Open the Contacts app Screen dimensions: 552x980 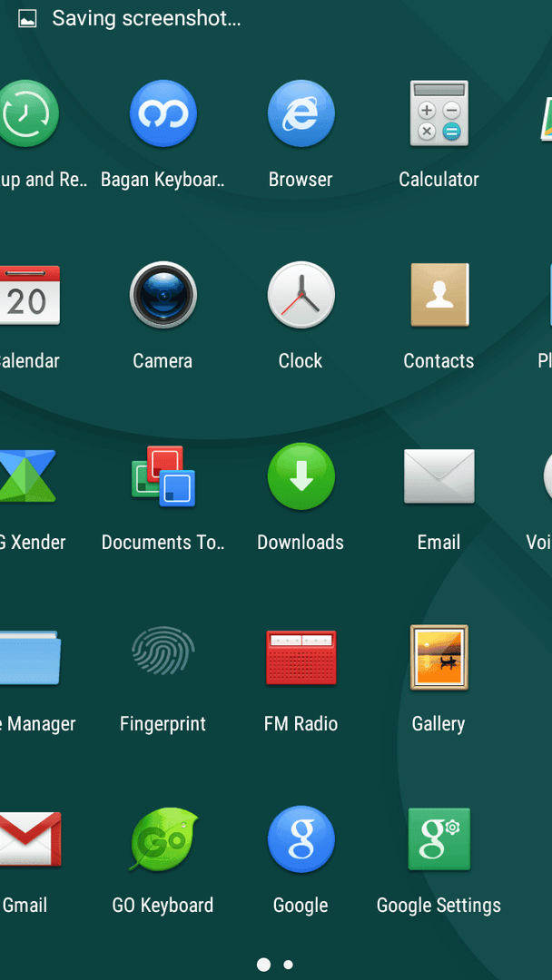(x=439, y=295)
